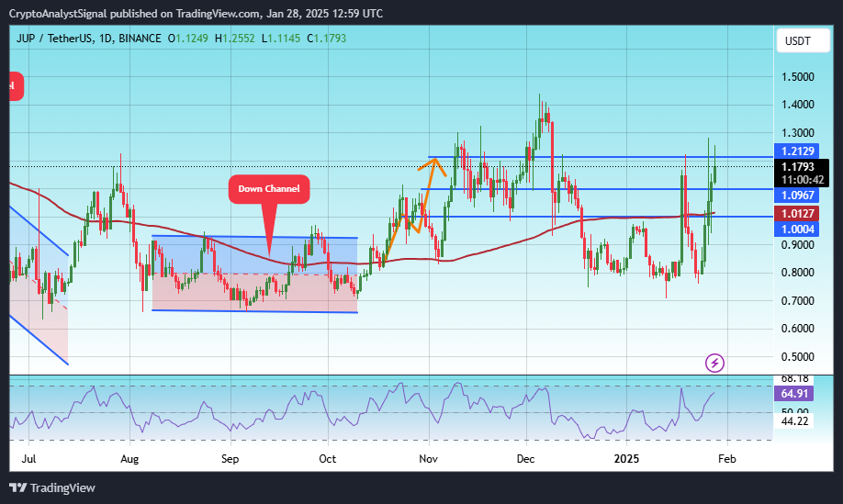Click the 44.22 RSI scale value
Image resolution: width=843 pixels, height=504 pixels.
click(x=794, y=421)
